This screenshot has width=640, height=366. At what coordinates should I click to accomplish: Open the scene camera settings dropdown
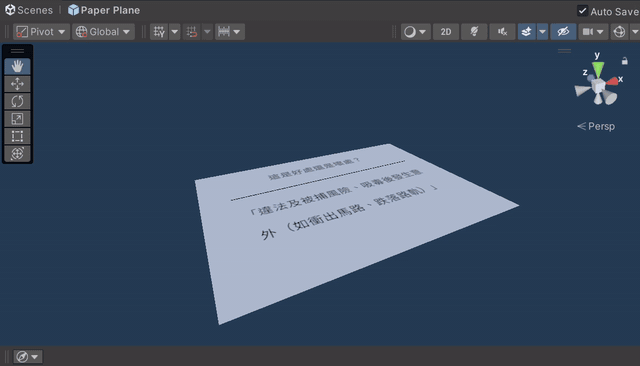(x=593, y=32)
